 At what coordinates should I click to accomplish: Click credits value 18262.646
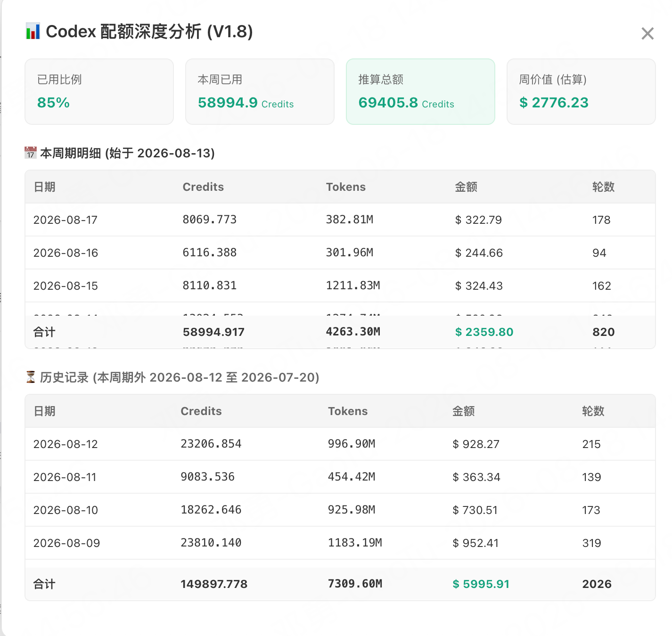point(211,510)
